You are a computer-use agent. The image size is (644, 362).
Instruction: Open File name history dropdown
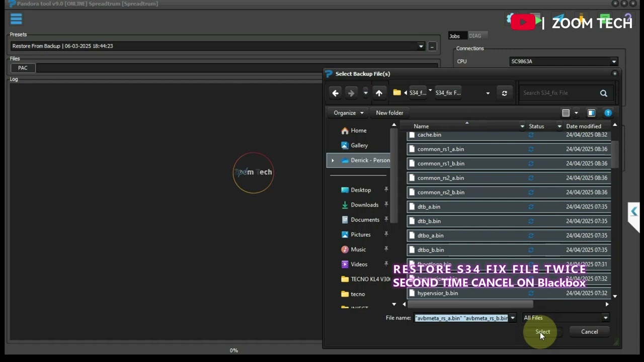pyautogui.click(x=513, y=318)
